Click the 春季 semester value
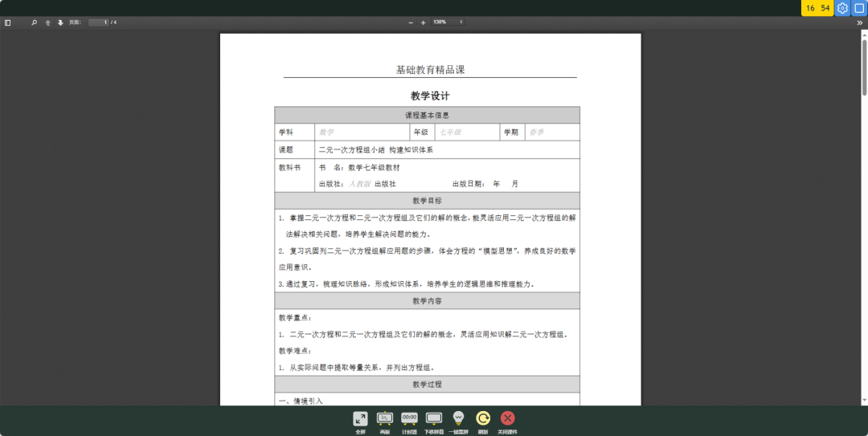 click(536, 132)
